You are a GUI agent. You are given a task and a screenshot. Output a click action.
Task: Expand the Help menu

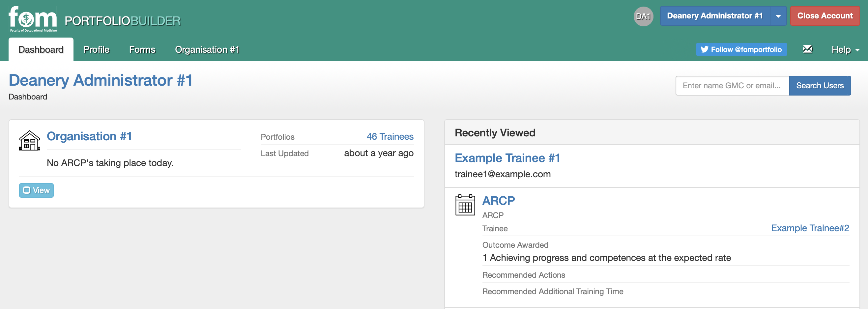point(845,49)
